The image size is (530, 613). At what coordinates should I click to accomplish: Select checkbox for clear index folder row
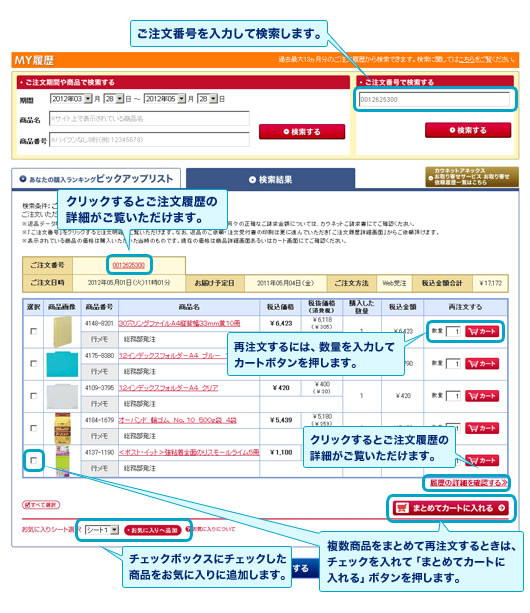(x=34, y=396)
